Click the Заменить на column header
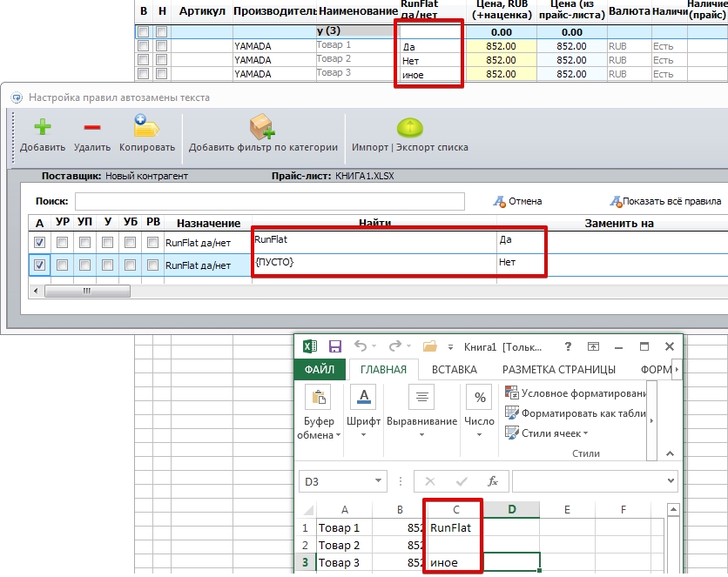This screenshot has width=728, height=577. (618, 223)
